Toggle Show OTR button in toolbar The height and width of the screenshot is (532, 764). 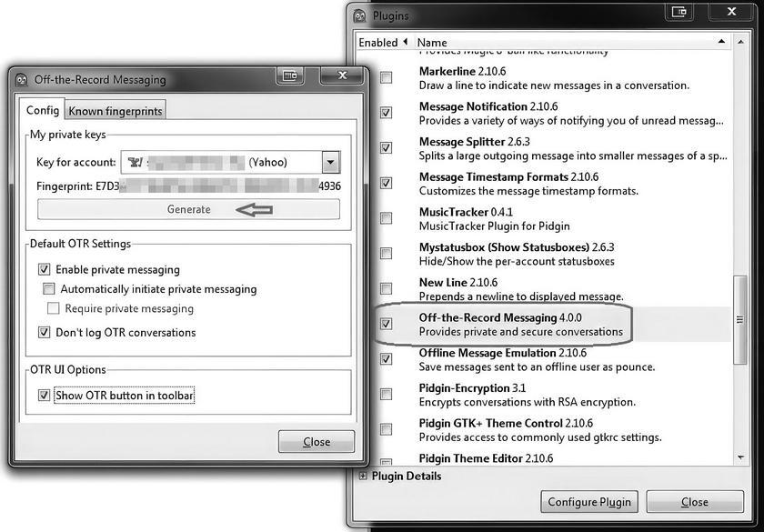point(44,395)
